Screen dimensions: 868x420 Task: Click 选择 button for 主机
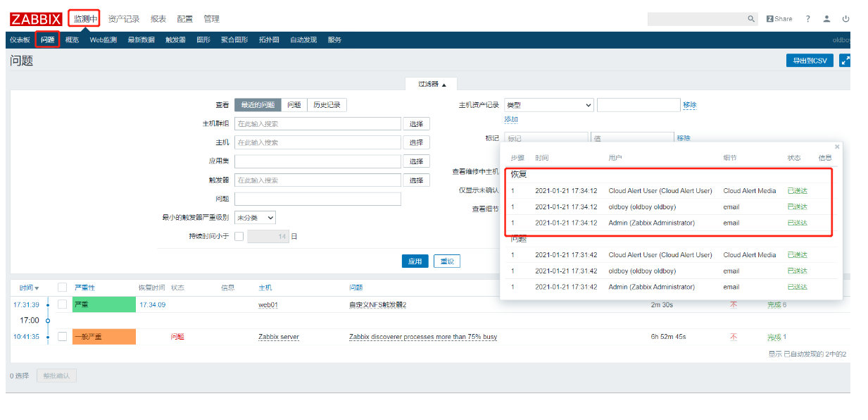(x=416, y=142)
